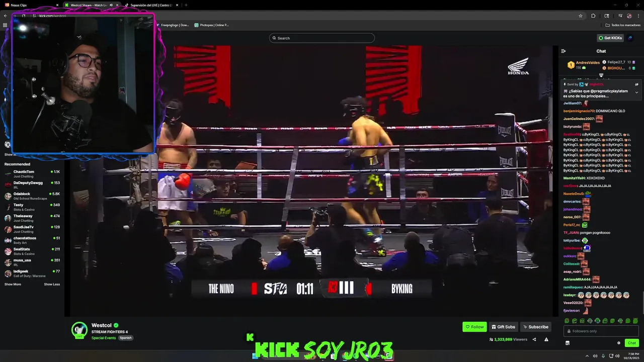Open ladigeek's Call of Duty channel
Viewport: 644px width, 362px height.
click(32, 274)
